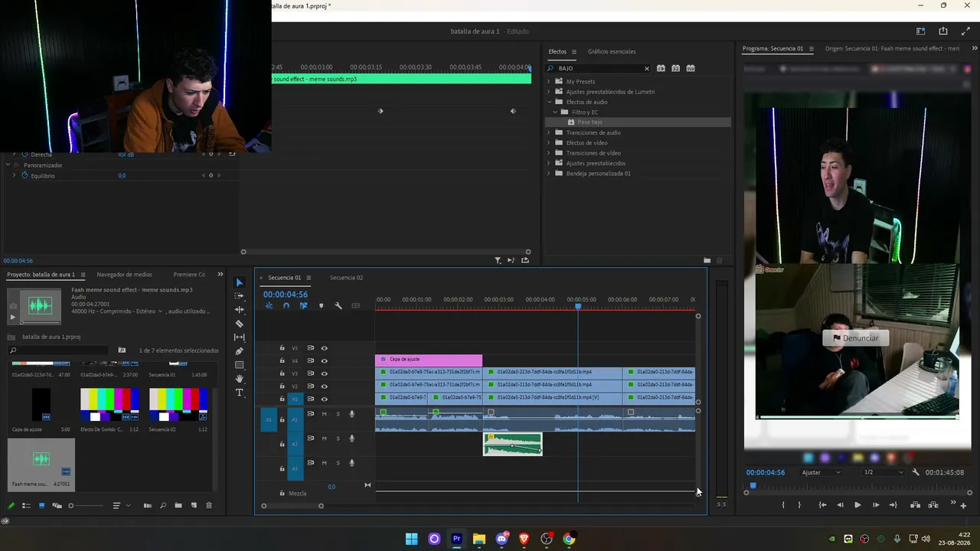Switch project panel to icon view
Image resolution: width=980 pixels, height=551 pixels.
coord(41,505)
